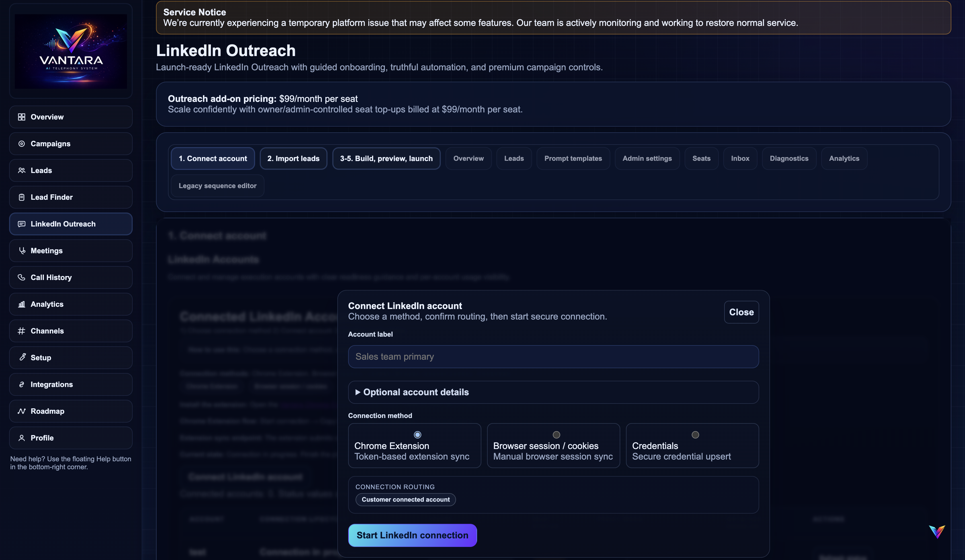
Task: Switch to the 2. Import leads tab
Action: (293, 158)
